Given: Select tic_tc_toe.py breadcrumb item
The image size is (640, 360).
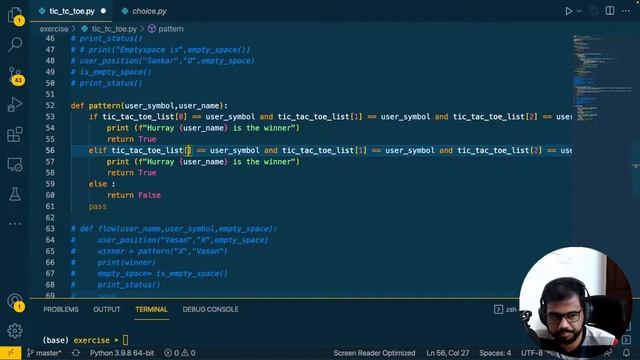Looking at the screenshot, I should tap(109, 29).
